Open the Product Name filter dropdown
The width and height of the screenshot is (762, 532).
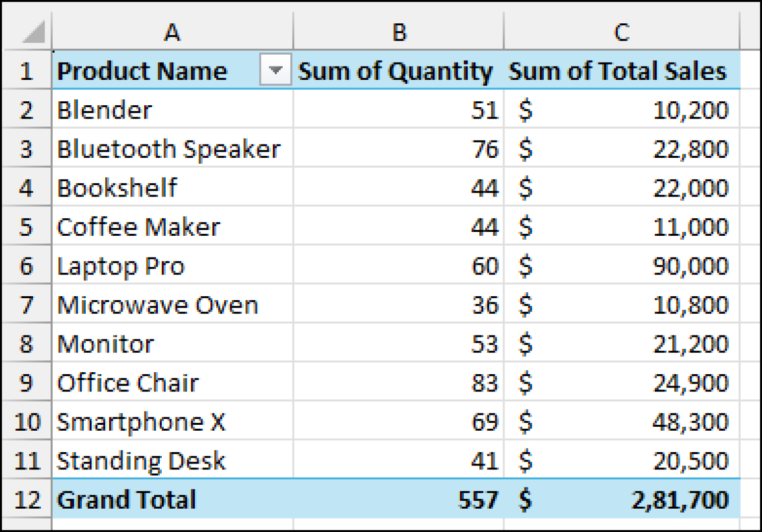[275, 71]
